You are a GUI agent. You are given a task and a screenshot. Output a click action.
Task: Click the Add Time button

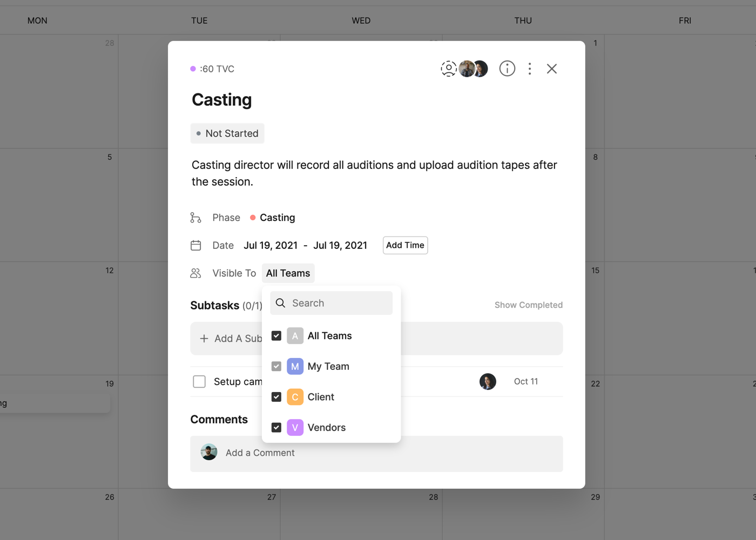[405, 245]
